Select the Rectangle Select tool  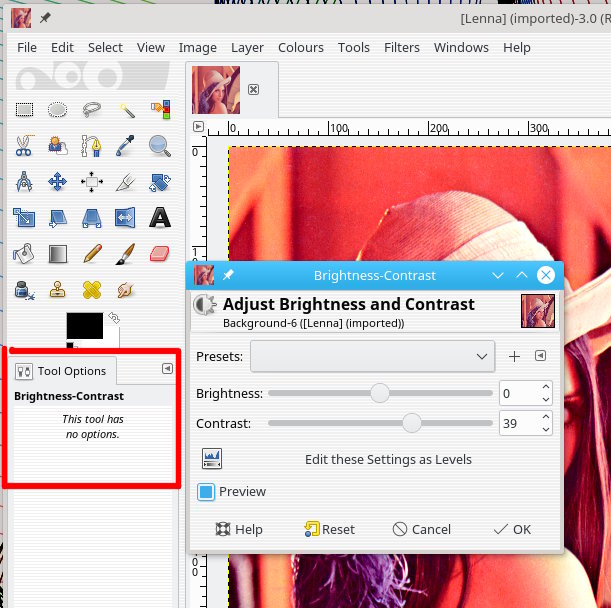24,110
